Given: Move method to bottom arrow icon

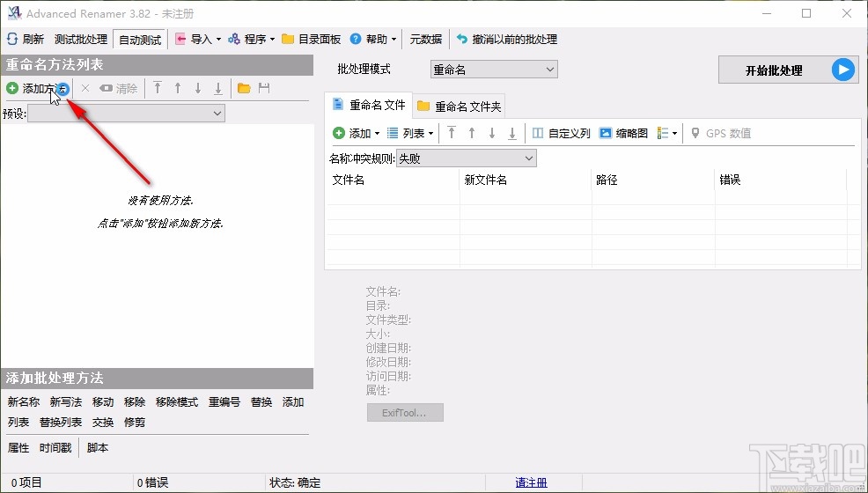Looking at the screenshot, I should point(218,88).
